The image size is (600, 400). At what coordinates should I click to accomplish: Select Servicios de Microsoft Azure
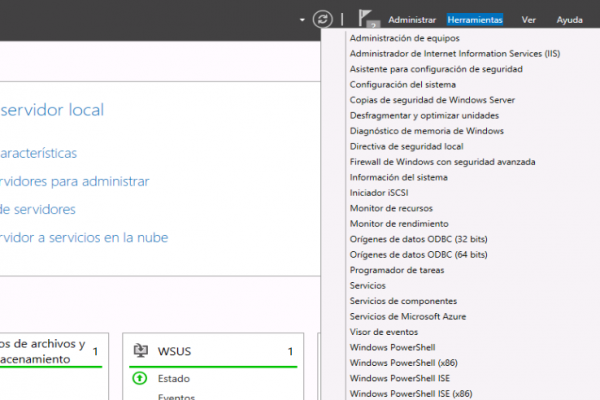(x=408, y=317)
